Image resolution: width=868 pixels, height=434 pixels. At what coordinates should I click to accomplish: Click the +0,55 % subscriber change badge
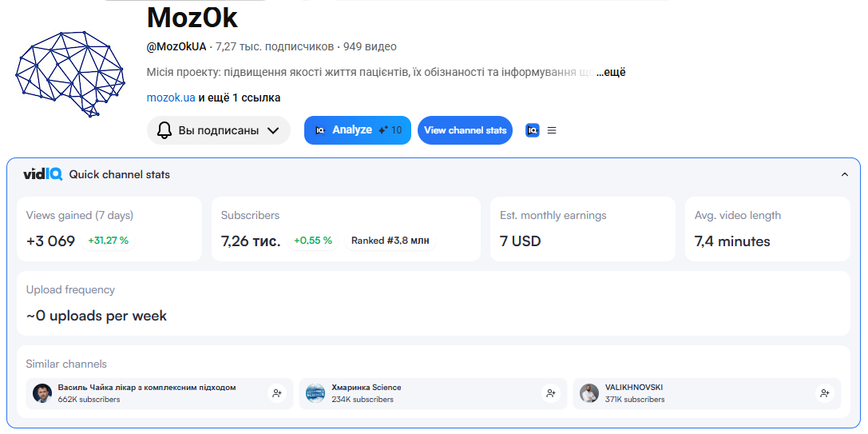click(x=313, y=241)
